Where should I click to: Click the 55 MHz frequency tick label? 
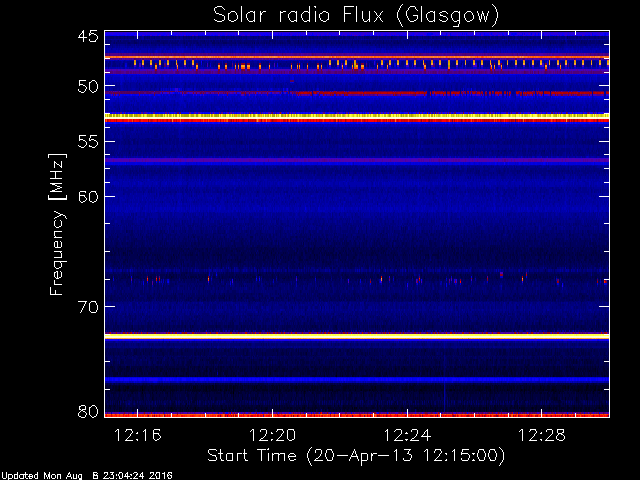[88, 142]
